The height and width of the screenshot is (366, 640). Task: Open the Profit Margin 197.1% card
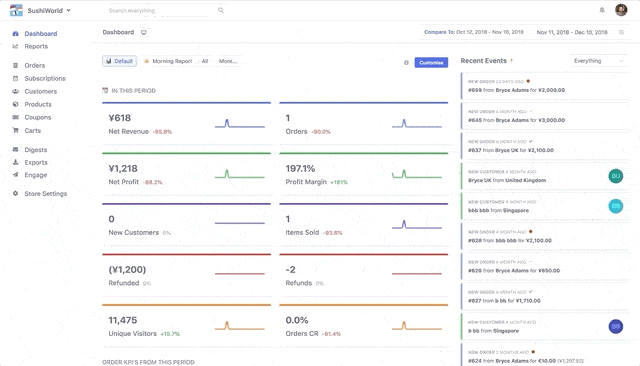click(x=364, y=174)
